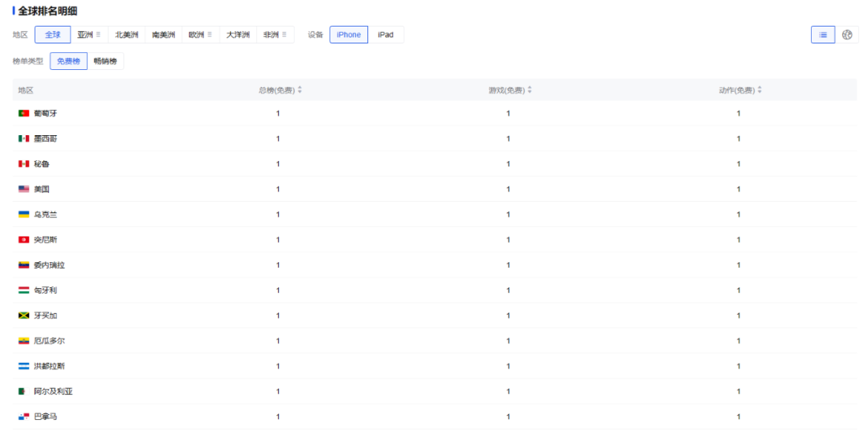Click 游戏(免费) rank in 突尼斯 row

pyautogui.click(x=508, y=240)
